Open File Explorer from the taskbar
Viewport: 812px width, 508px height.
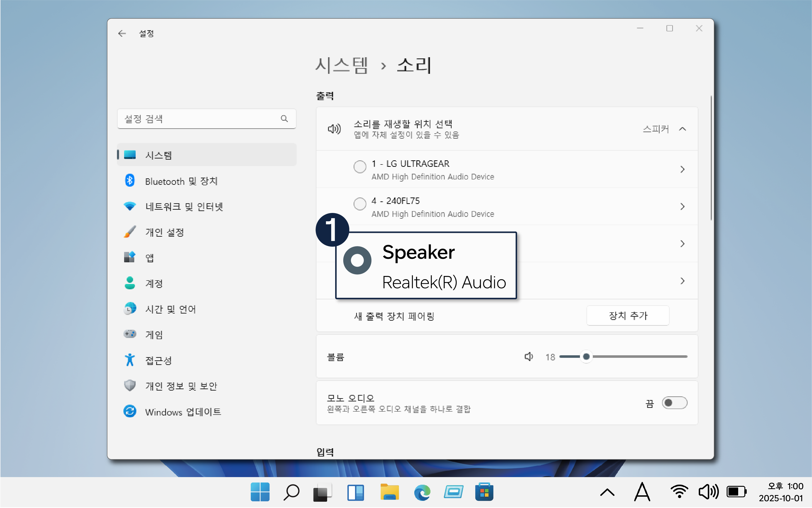(x=389, y=493)
